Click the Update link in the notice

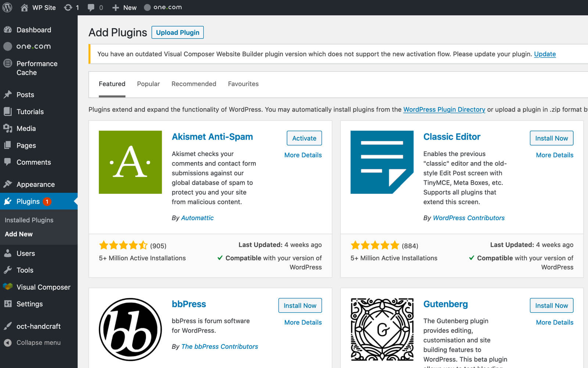[x=545, y=54]
